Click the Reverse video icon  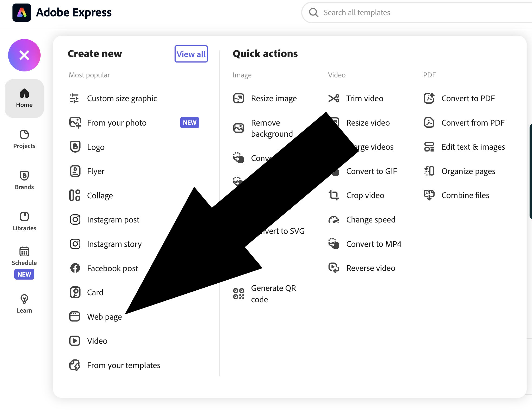(334, 268)
